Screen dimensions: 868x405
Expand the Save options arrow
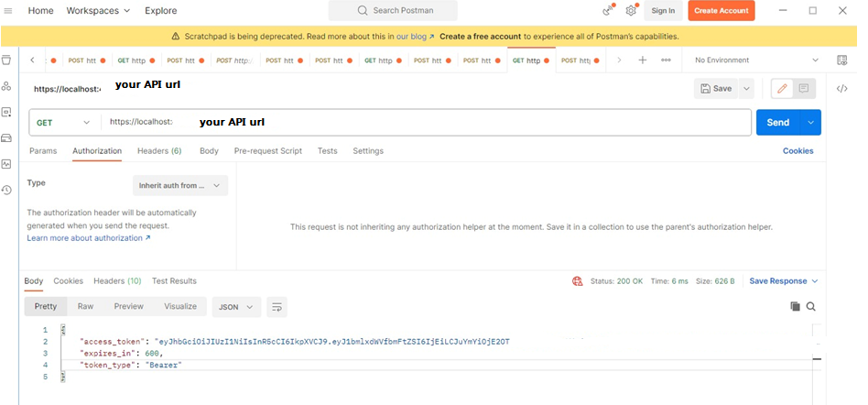click(746, 89)
